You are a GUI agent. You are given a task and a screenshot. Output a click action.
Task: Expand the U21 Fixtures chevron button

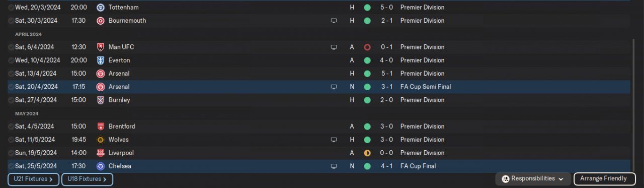coord(33,179)
